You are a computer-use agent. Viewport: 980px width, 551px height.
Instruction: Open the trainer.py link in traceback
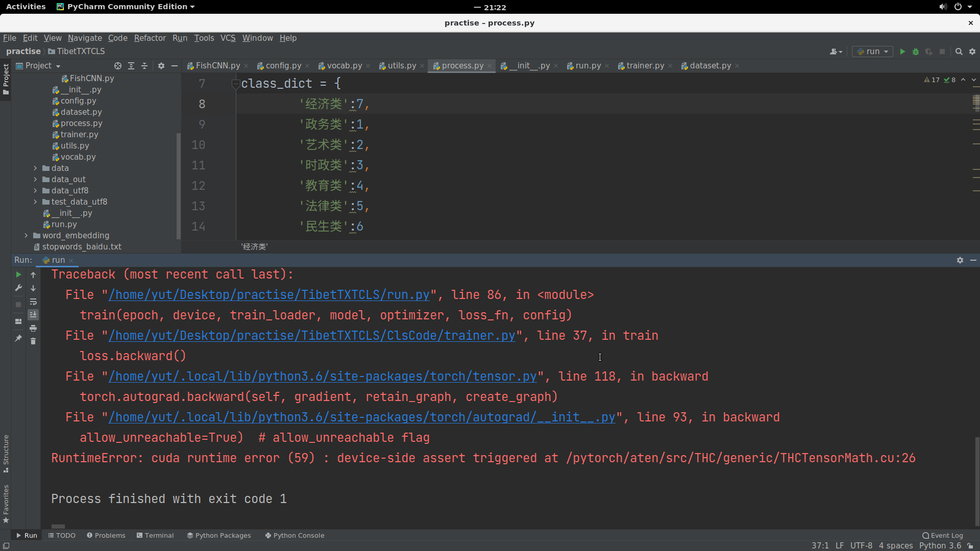click(311, 336)
